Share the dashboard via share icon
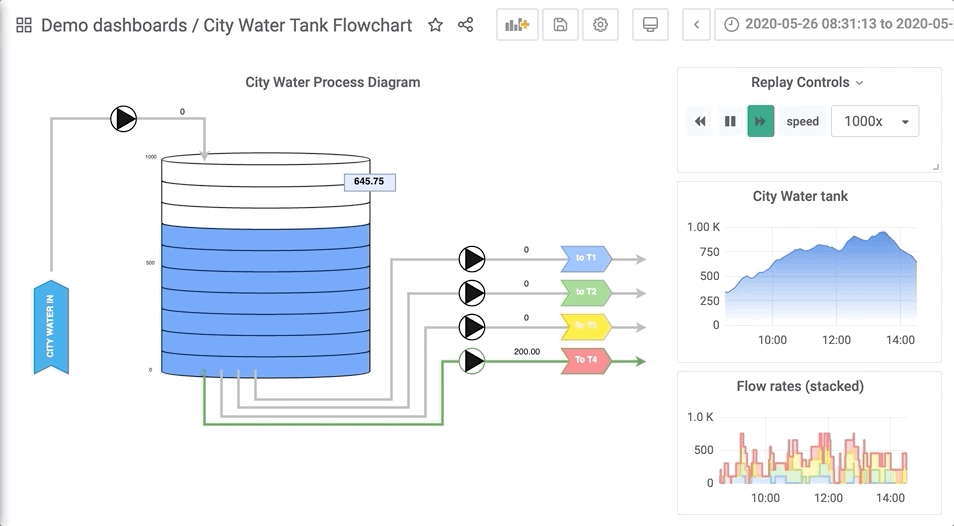954x526 pixels. (x=465, y=25)
